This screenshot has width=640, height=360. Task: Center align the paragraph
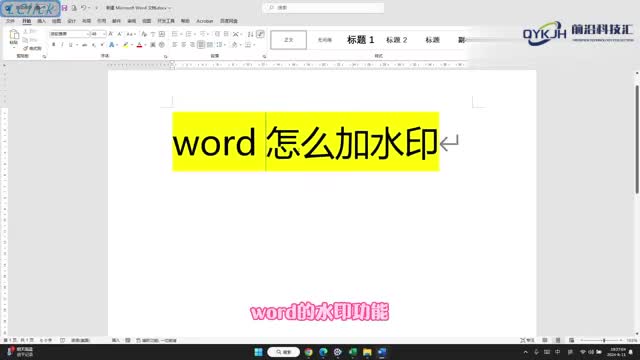pyautogui.click(x=184, y=45)
